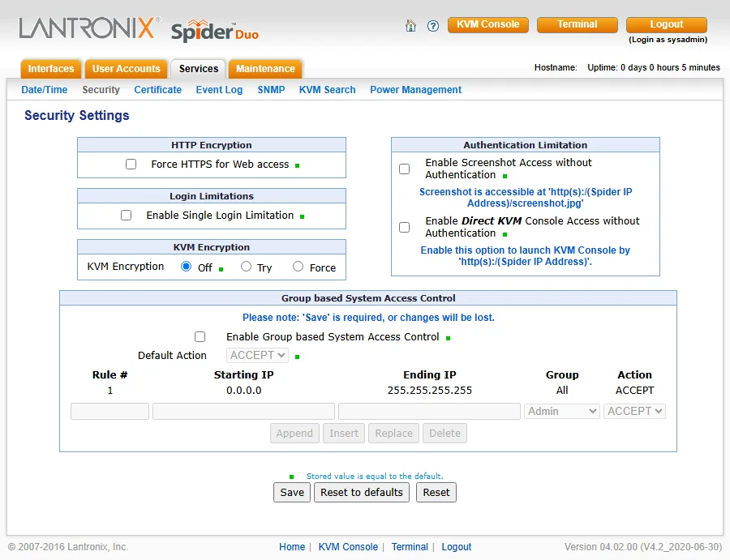
Task: Click the orange Logout button
Action: (667, 24)
